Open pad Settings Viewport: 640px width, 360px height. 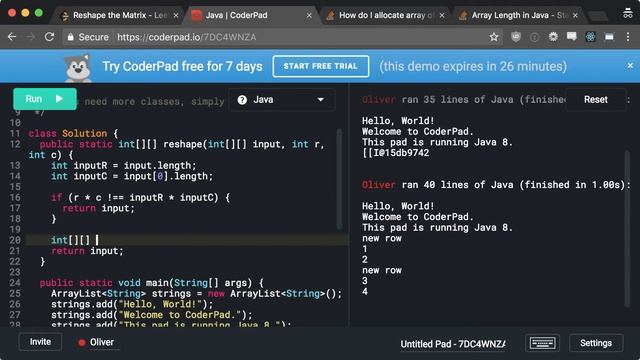click(x=596, y=343)
